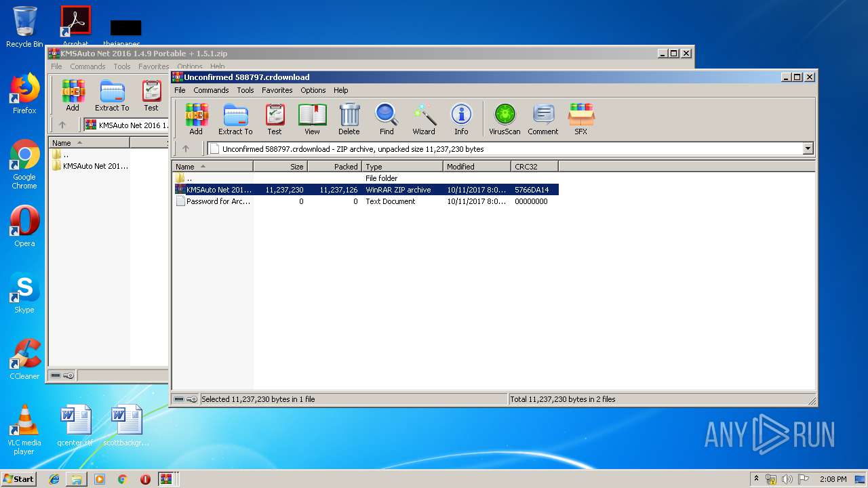The height and width of the screenshot is (488, 868).
Task: Show archive Info toolbar icon
Action: [461, 119]
